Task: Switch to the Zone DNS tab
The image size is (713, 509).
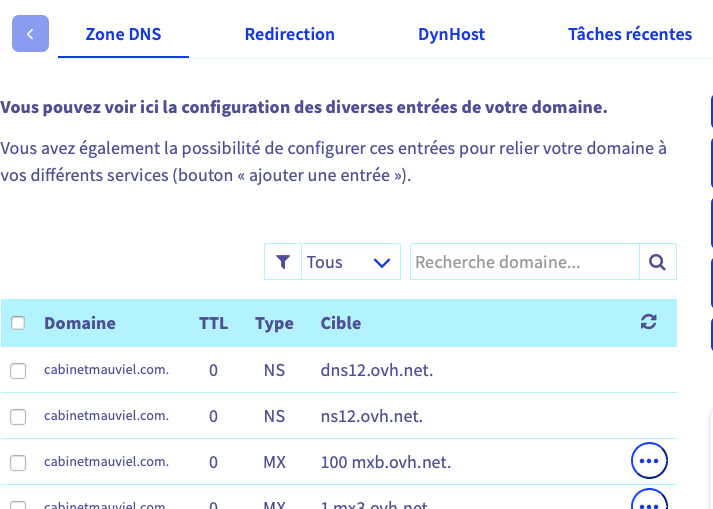Action: (123, 34)
